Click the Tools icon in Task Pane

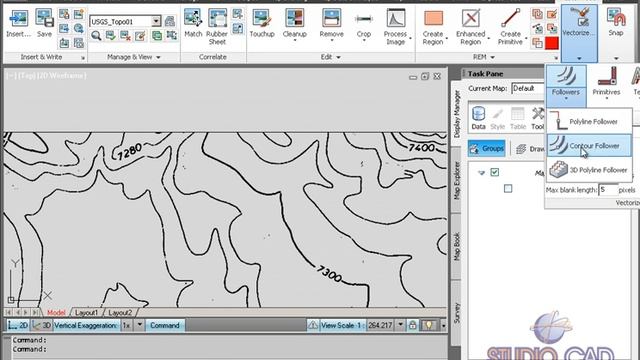(x=538, y=118)
